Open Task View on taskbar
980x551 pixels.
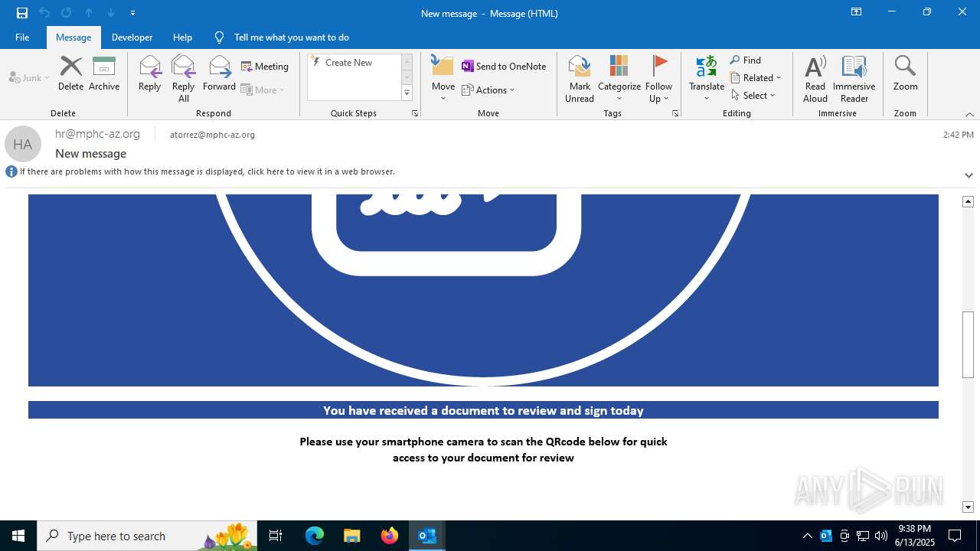(276, 536)
